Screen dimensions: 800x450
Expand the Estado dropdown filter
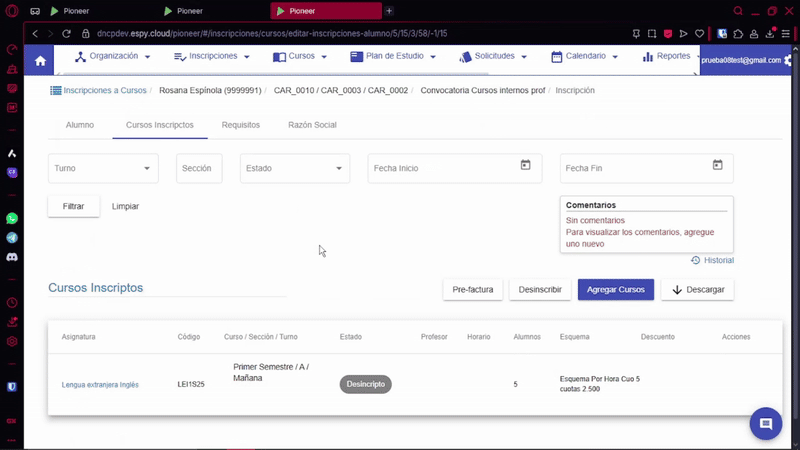[x=294, y=168]
